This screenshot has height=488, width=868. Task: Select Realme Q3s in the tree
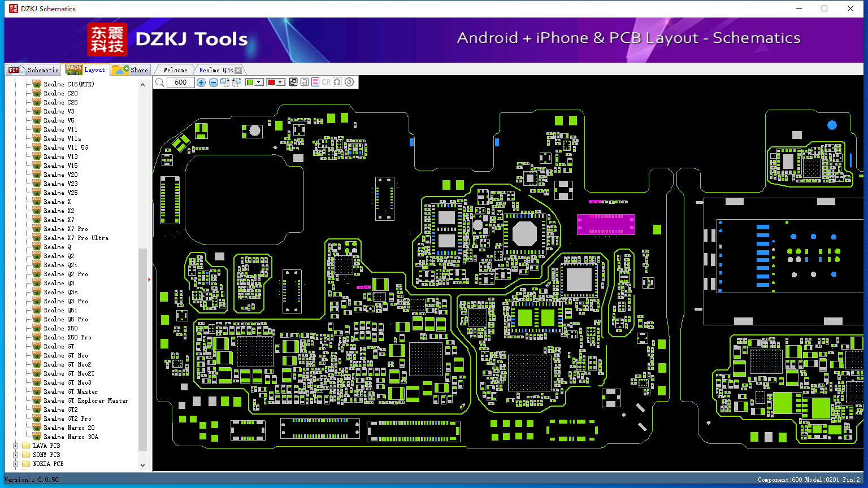click(x=61, y=292)
